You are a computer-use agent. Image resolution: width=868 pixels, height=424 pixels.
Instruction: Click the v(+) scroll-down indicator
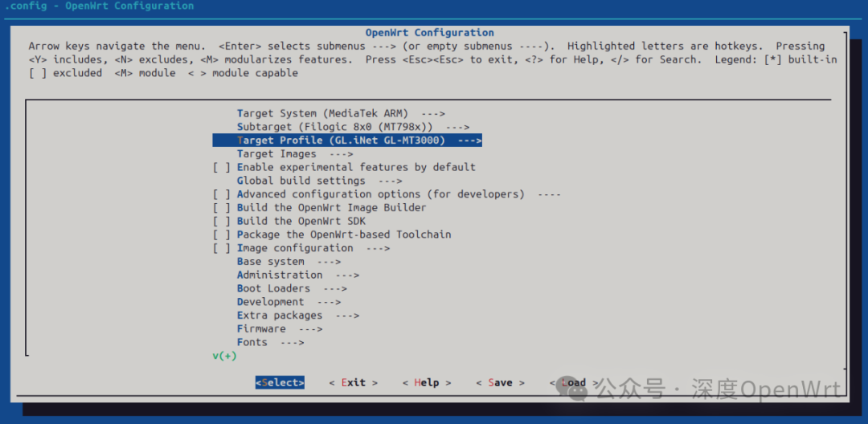[x=224, y=356]
